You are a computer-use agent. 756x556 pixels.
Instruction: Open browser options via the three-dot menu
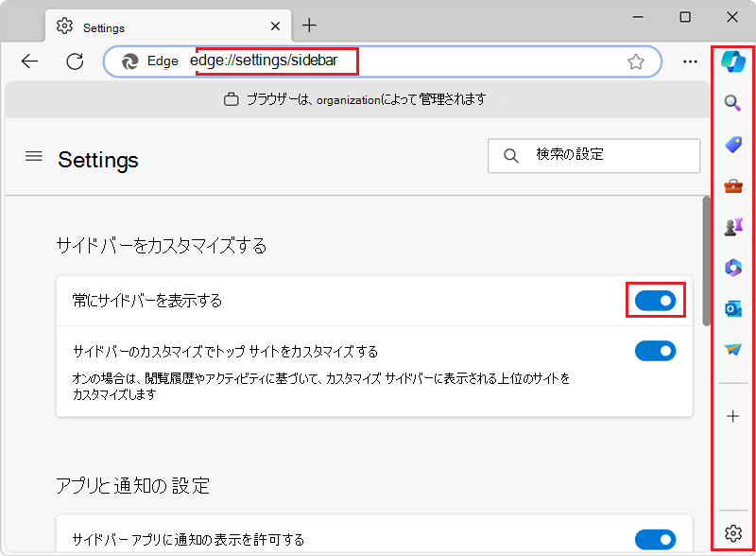pos(690,61)
